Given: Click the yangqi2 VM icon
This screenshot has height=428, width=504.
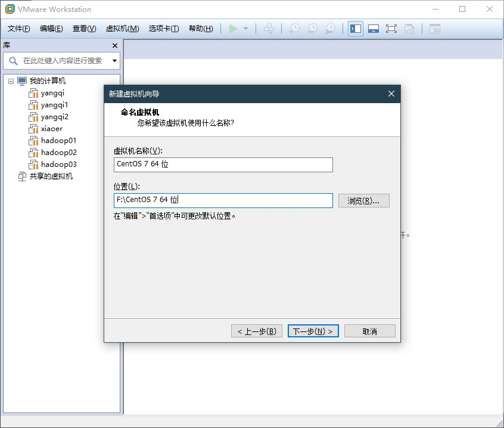Looking at the screenshot, I should pyautogui.click(x=33, y=117).
